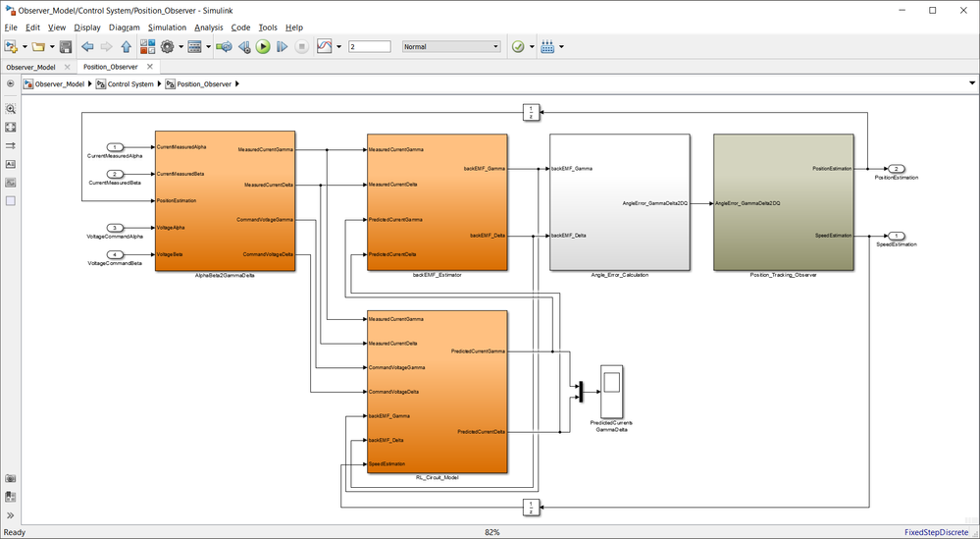Click the Open folder toolbar icon
This screenshot has width=980, height=539.
click(x=39, y=46)
